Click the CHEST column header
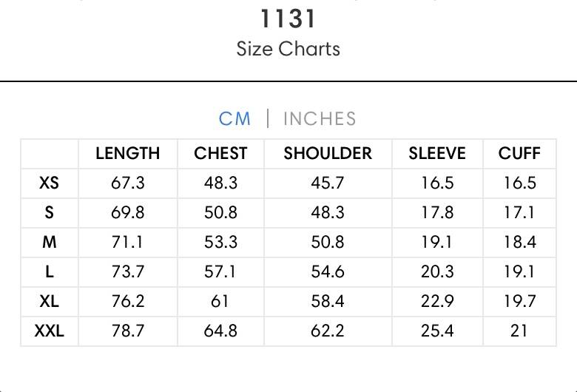Viewport: 577px width, 392px height. [x=220, y=153]
